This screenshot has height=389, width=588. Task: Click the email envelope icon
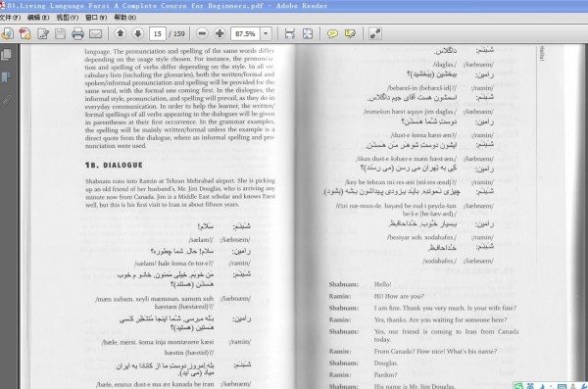[96, 33]
